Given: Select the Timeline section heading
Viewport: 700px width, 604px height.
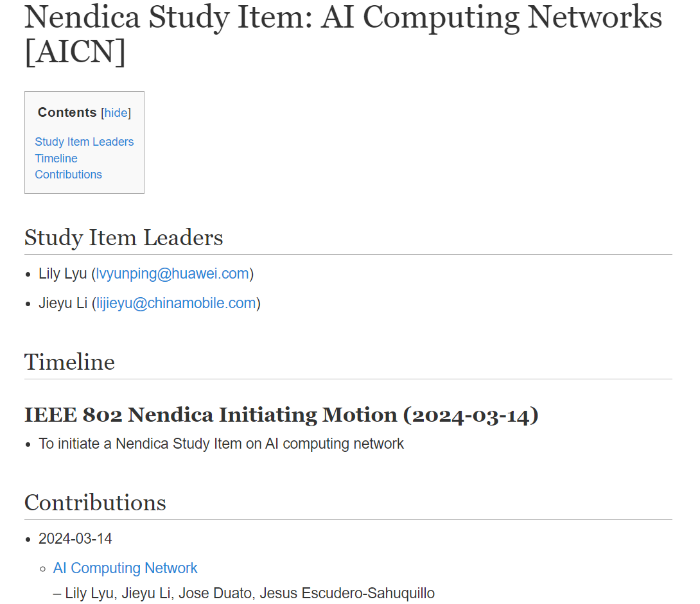Looking at the screenshot, I should pyautogui.click(x=69, y=362).
